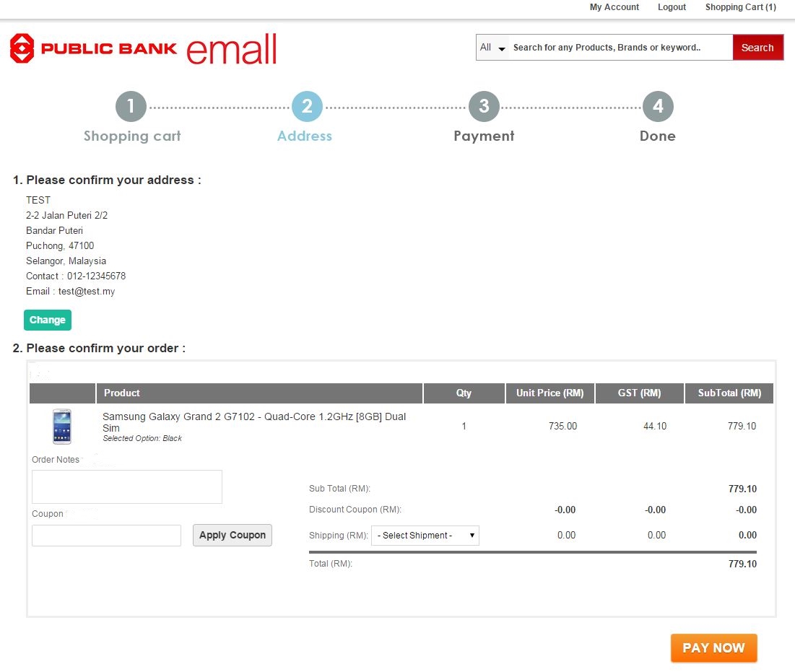Screen dimensions: 795x672
Task: Click the red Search button
Action: click(757, 48)
